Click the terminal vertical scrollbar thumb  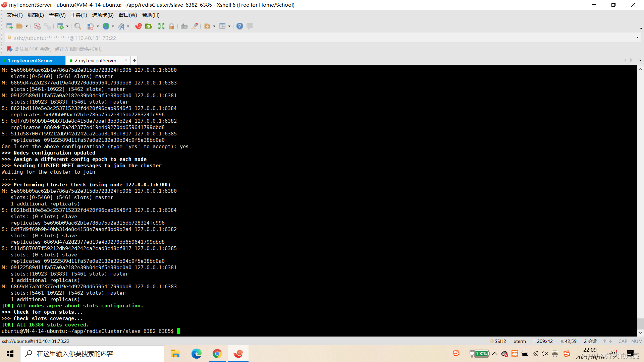[x=640, y=324]
